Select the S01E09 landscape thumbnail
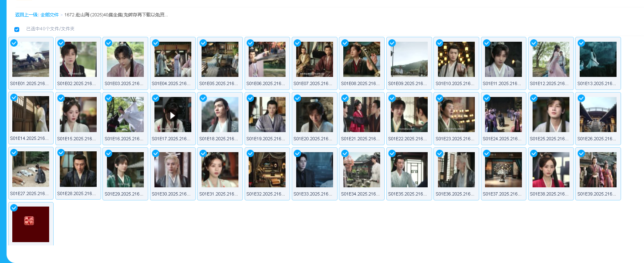Screen dimensions: 644x263 click(409, 59)
